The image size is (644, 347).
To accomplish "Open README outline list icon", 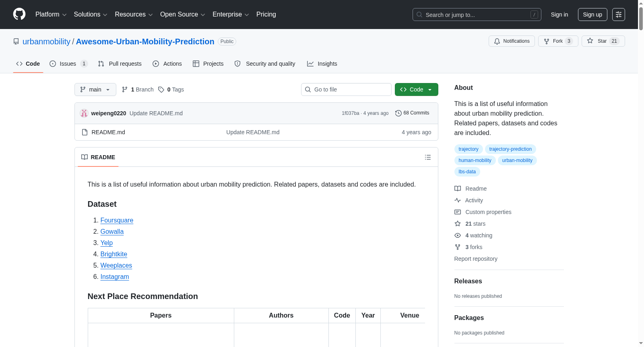I will 428,157.
